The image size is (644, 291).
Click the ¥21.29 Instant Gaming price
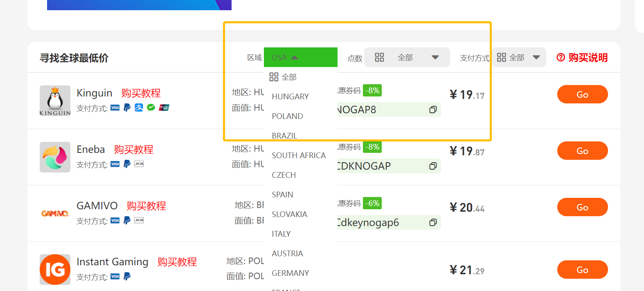click(467, 271)
